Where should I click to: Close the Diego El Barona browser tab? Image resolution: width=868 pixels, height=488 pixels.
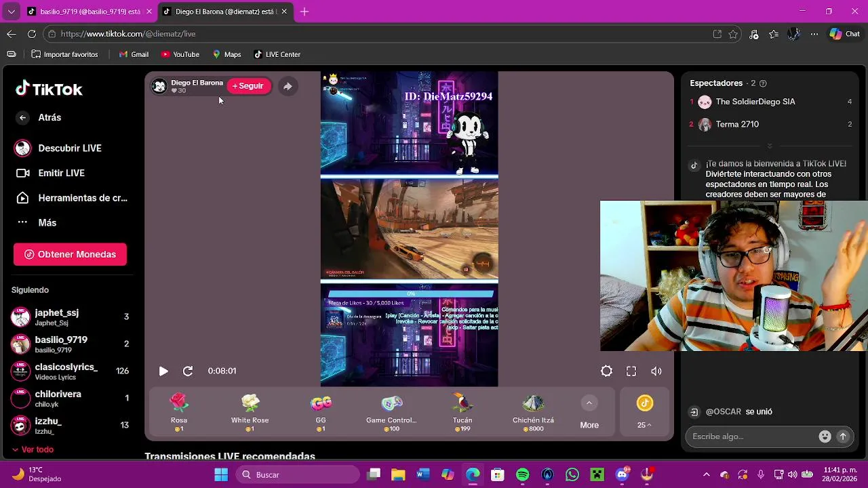pyautogui.click(x=284, y=12)
